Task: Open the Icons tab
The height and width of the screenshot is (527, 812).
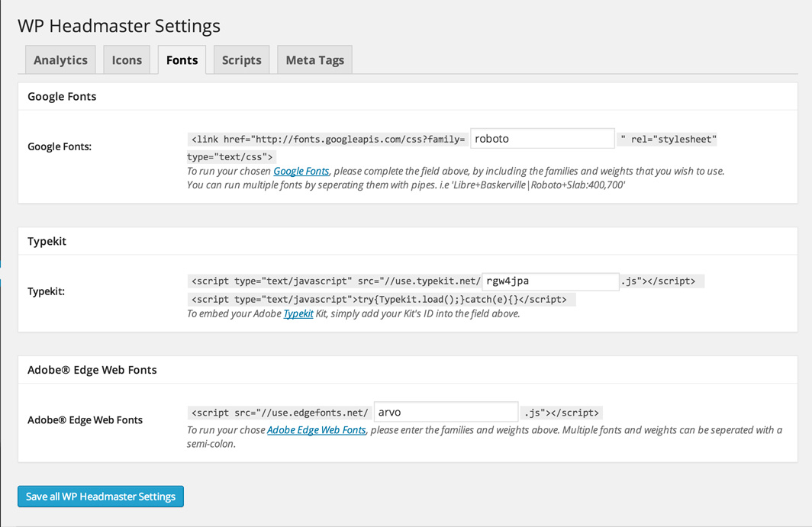Action: click(x=127, y=60)
